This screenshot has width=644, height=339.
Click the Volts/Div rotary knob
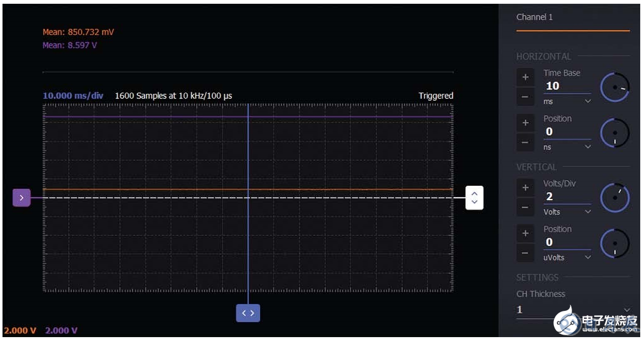tap(615, 198)
